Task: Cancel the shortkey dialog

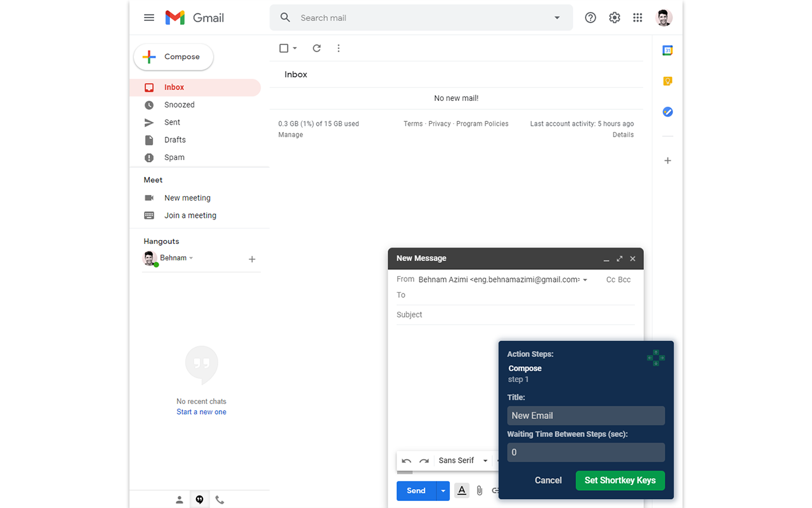Action: 548,481
